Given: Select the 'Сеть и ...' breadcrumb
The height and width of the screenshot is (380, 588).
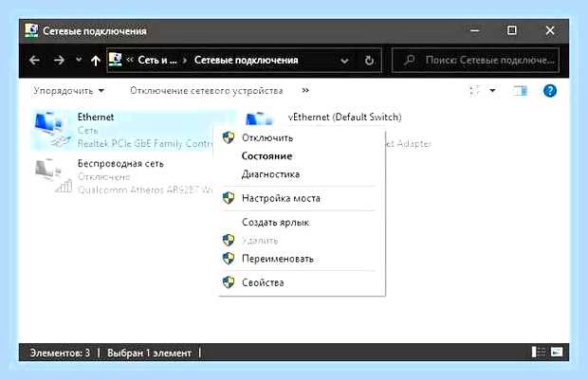Looking at the screenshot, I should [157, 60].
